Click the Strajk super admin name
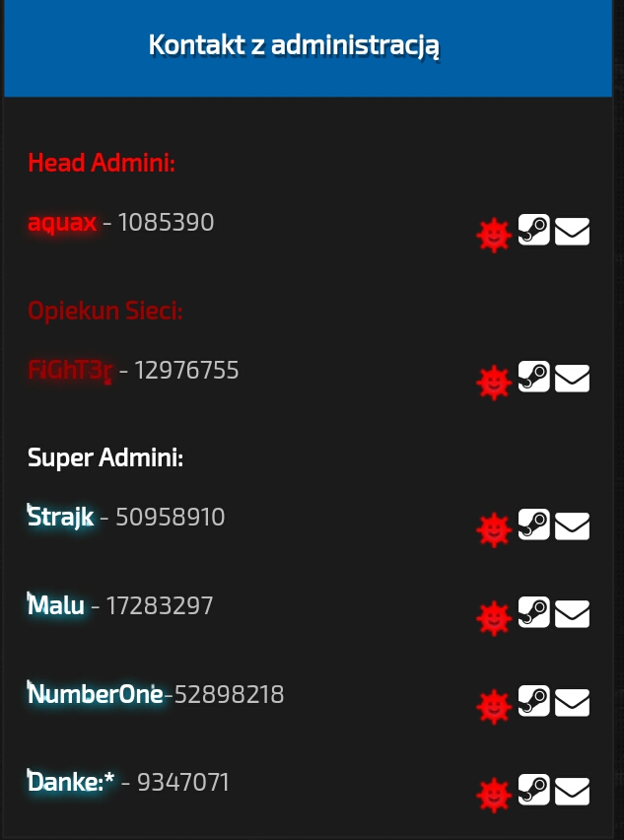Viewport: 624px width, 840px height. pos(60,517)
